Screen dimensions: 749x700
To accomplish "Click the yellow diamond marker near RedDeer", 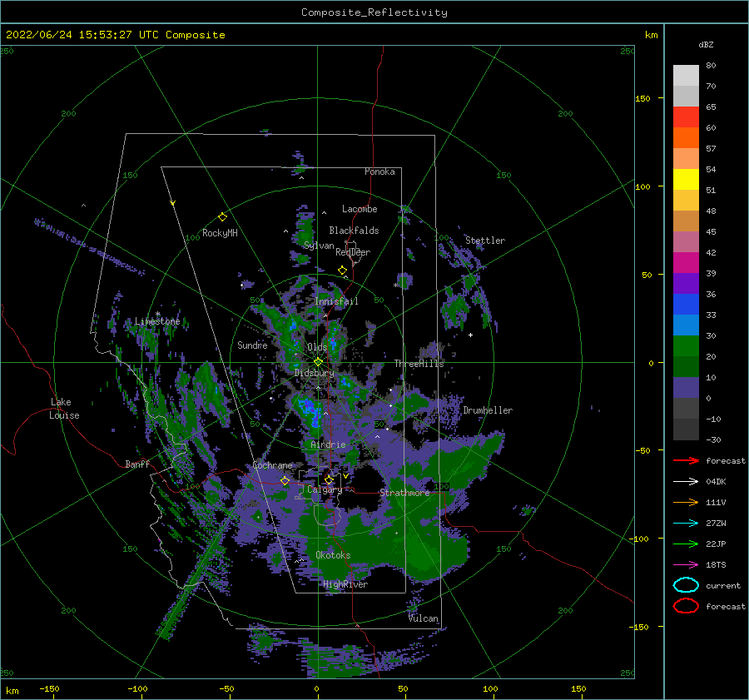I will pos(343,271).
